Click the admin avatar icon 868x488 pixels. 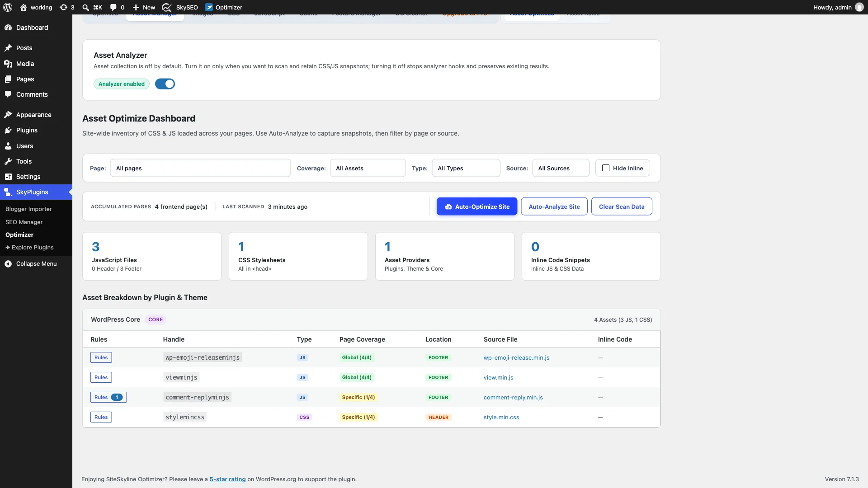(859, 7)
